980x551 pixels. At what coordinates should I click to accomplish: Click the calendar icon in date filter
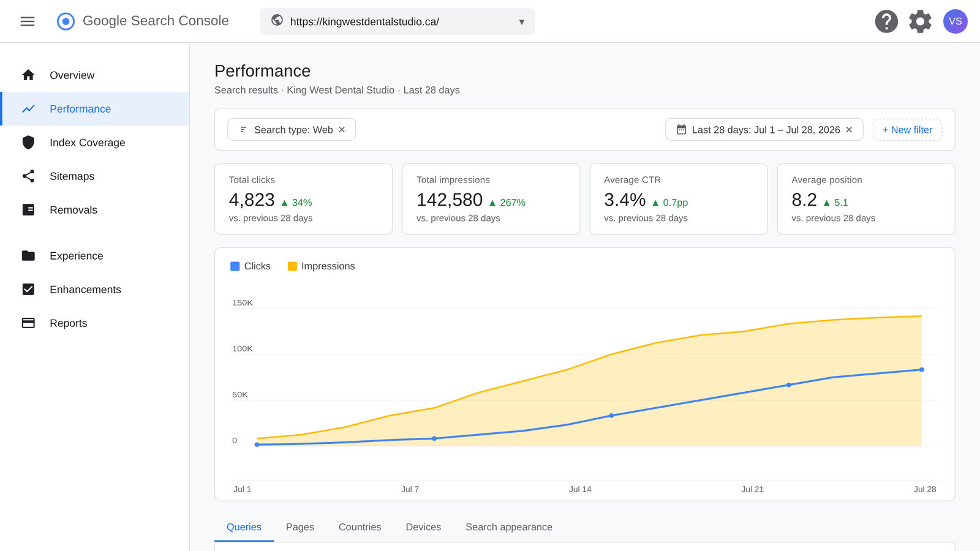[681, 130]
